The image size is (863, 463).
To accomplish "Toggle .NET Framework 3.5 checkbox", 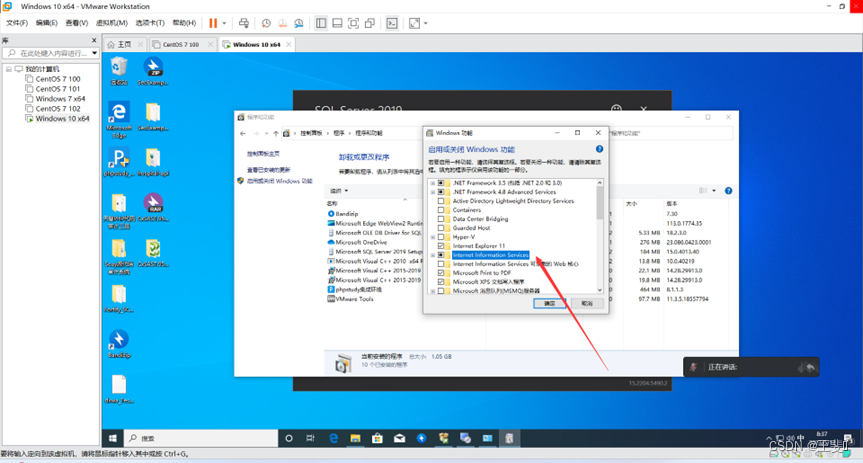I will click(x=441, y=183).
